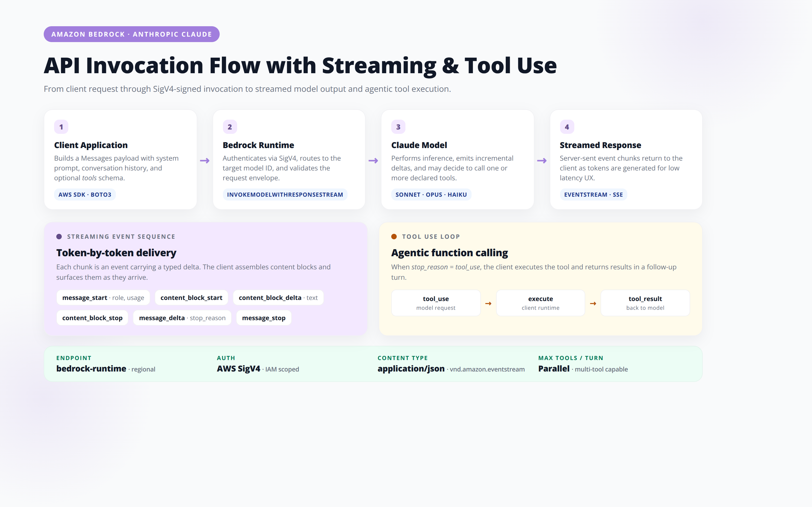Click the "regional" text beside bedrock-runtime

tap(143, 369)
